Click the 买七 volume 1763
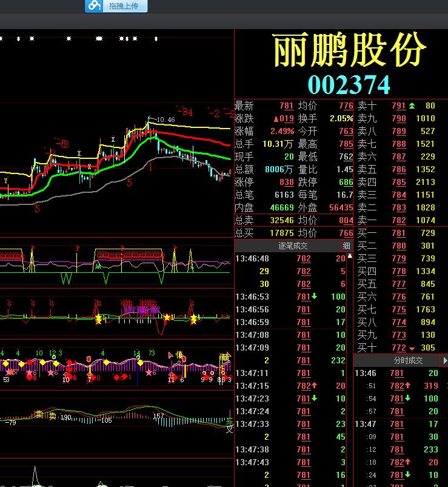 tap(426, 309)
